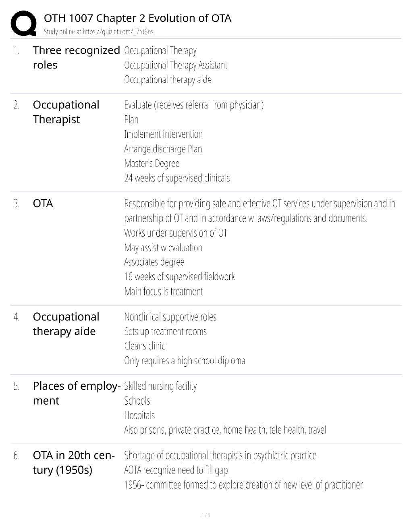Click the line Associates degree
Viewport: 411px width, 532px height.
click(154, 262)
